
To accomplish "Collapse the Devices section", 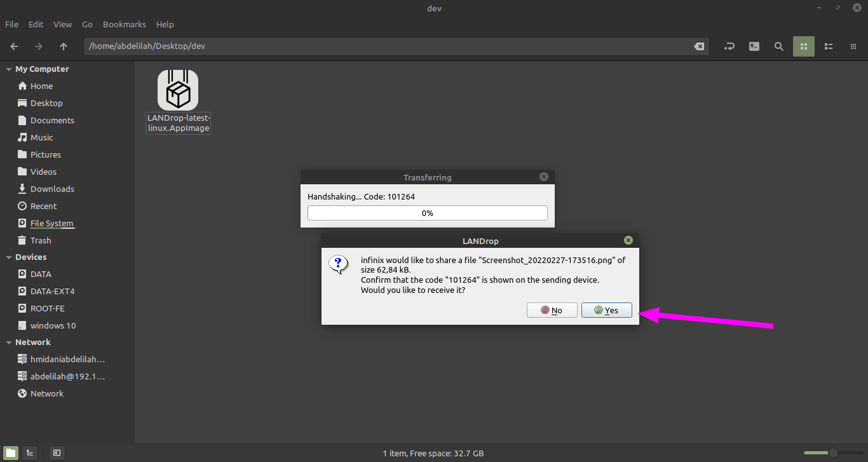I will (x=9, y=257).
